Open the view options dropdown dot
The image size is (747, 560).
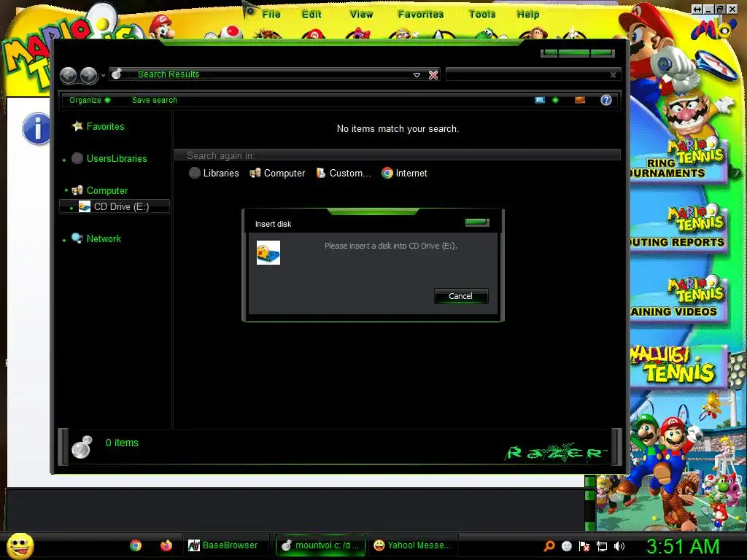coord(555,100)
